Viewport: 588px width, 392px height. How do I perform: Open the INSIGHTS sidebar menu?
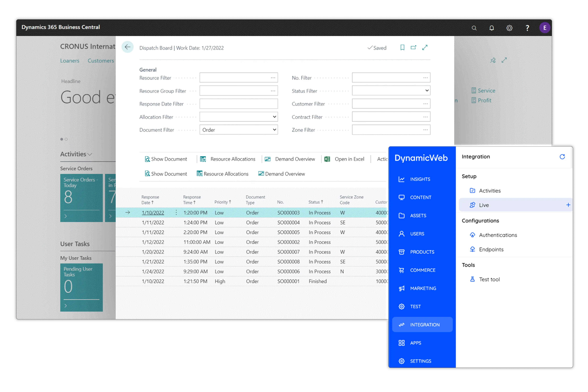click(x=420, y=179)
